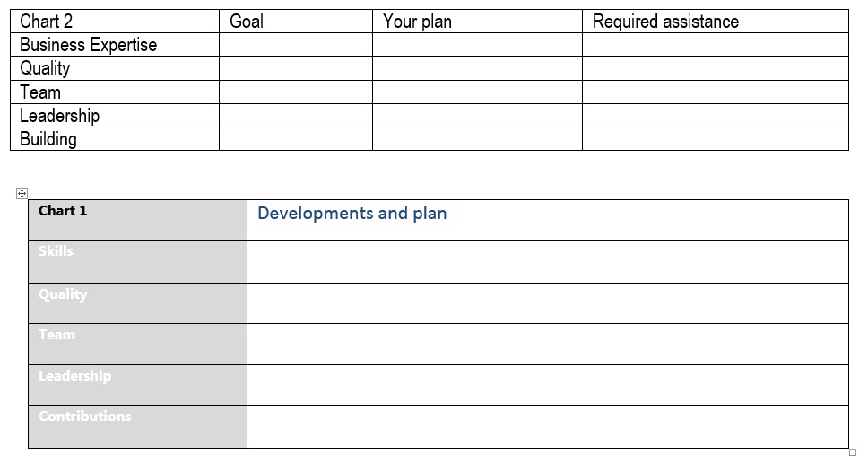Click the empty cell beside 'Contributions'
This screenshot has height=456, width=868.
coord(547,426)
